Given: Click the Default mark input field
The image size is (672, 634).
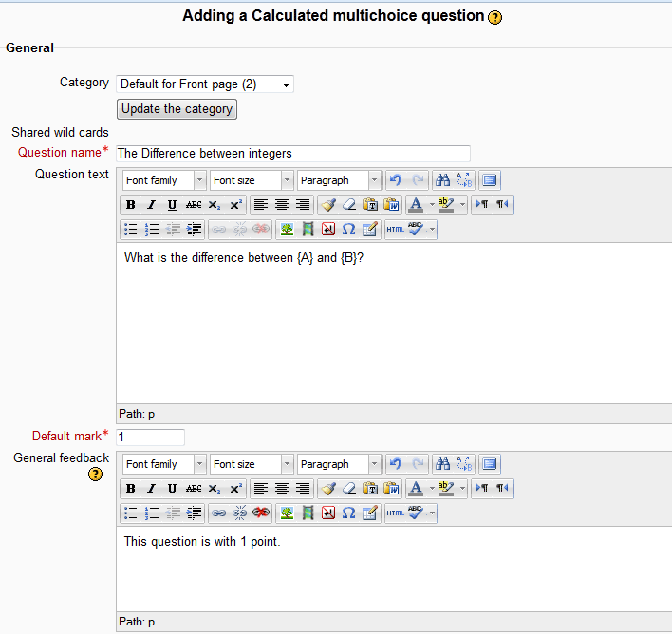Looking at the screenshot, I should coord(150,438).
